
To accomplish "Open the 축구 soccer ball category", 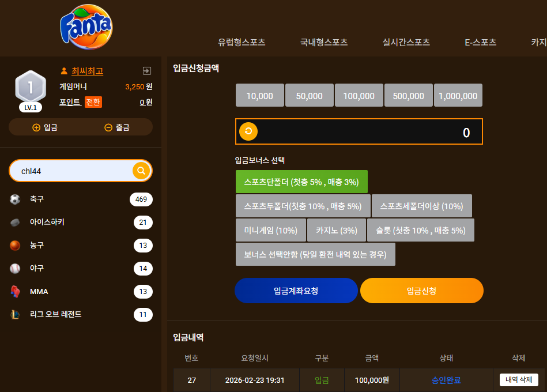I will tap(81, 199).
